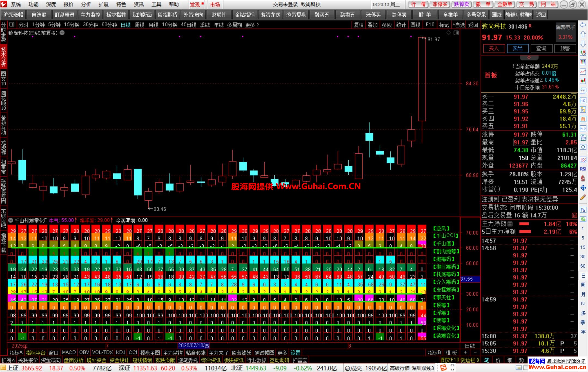Select the MACD indicator tab
Image resolution: width=588 pixels, height=372 pixels.
click(69, 353)
